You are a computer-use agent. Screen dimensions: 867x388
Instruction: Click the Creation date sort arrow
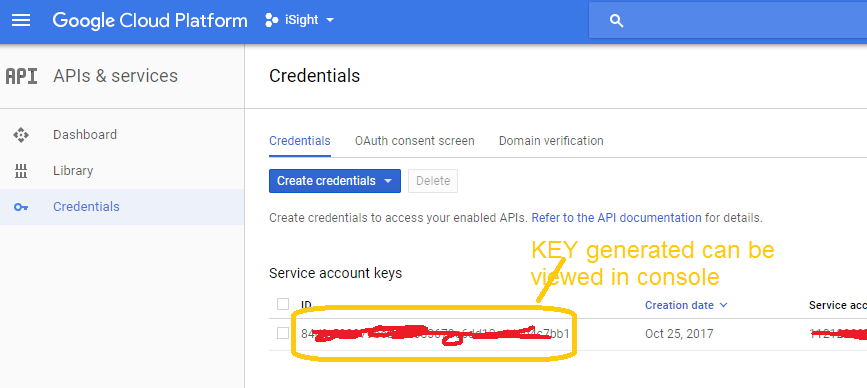coord(724,305)
